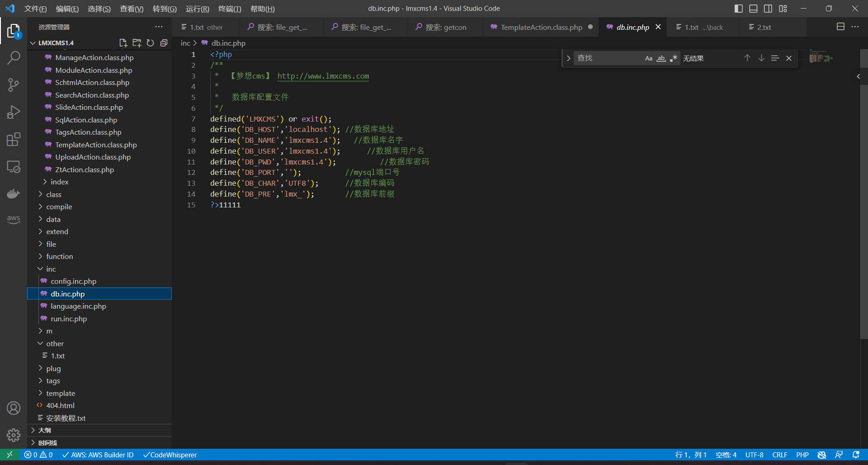
Task: Click AWS Builder ID status item
Action: pyautogui.click(x=98, y=455)
